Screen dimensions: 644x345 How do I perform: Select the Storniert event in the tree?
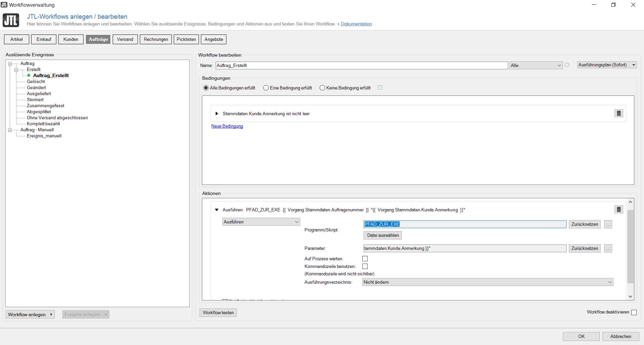[x=35, y=99]
